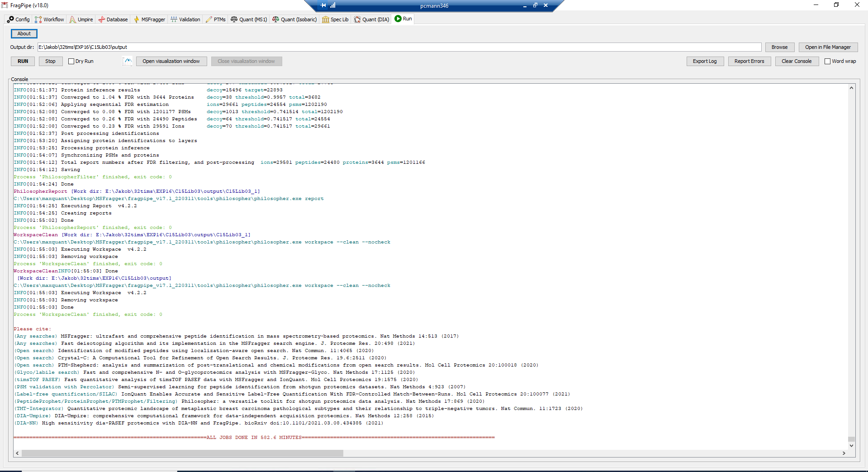868x472 pixels.
Task: Clear the console output
Action: 796,61
